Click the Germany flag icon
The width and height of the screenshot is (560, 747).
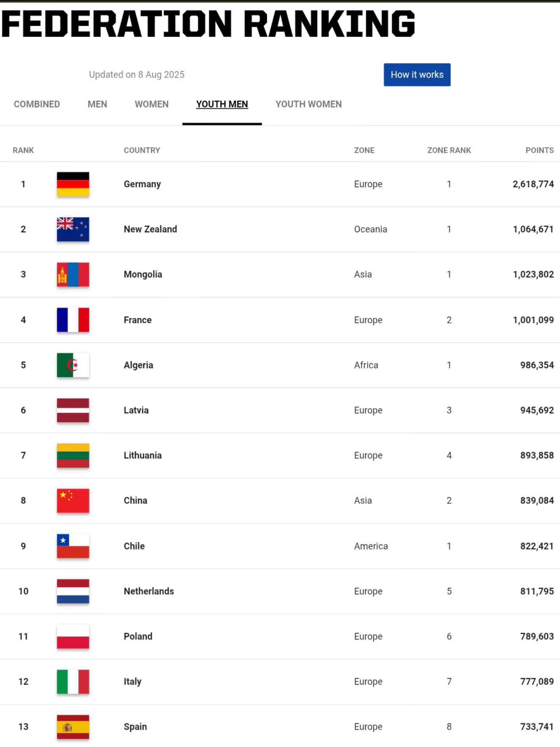(73, 184)
